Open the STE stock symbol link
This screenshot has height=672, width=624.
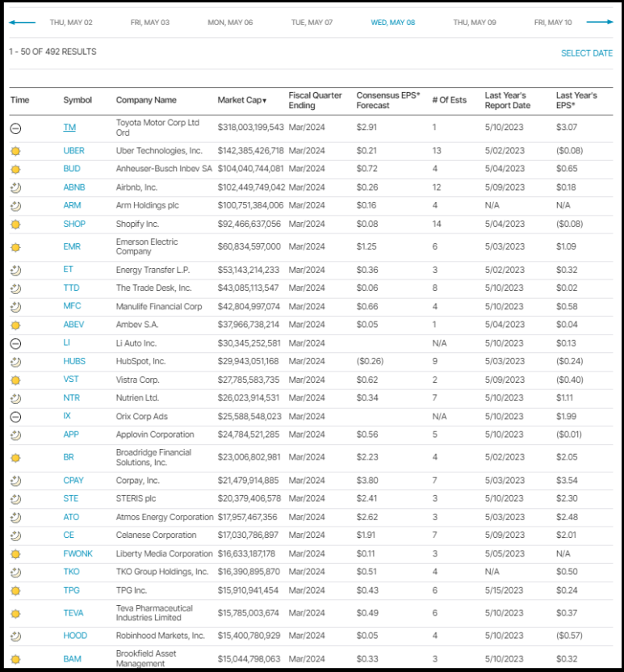coord(71,498)
